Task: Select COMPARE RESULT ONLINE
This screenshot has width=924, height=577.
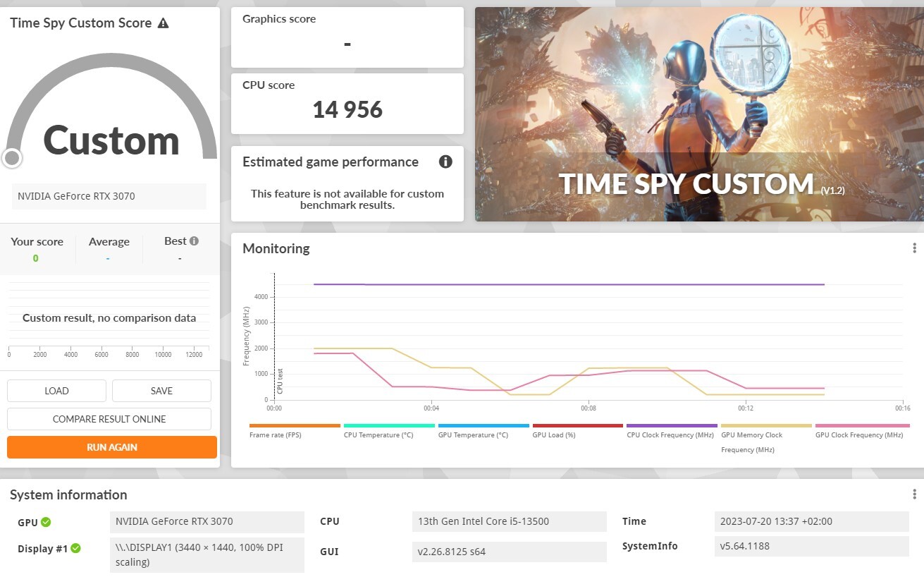Action: (x=109, y=419)
